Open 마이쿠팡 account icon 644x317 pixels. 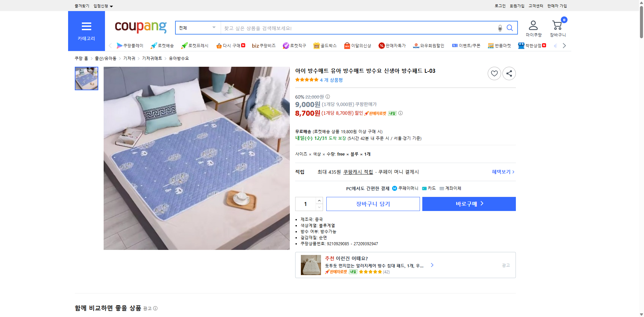point(533,24)
